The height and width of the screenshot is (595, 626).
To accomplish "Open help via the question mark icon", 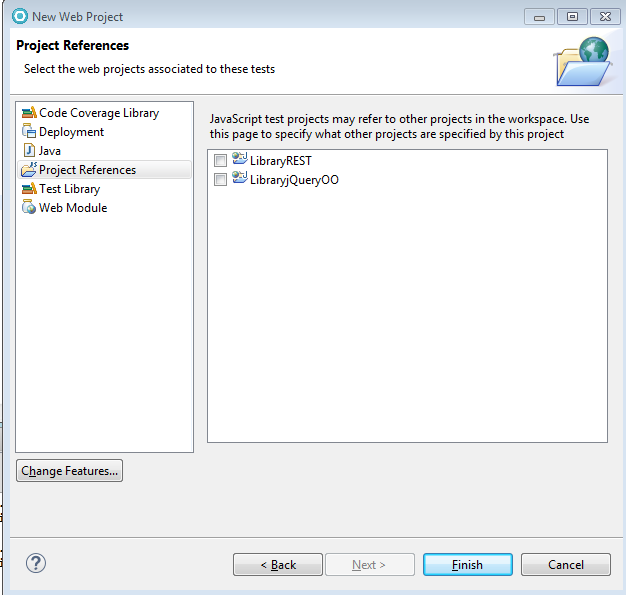I will [x=36, y=563].
